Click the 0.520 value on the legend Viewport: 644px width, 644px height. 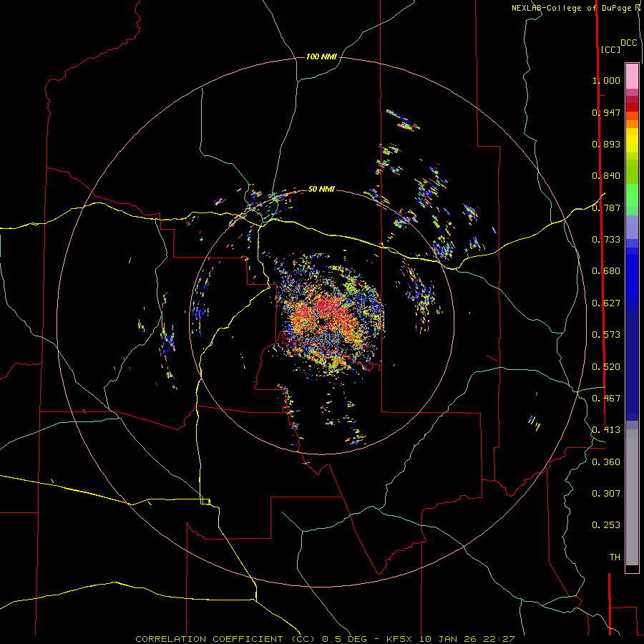606,367
